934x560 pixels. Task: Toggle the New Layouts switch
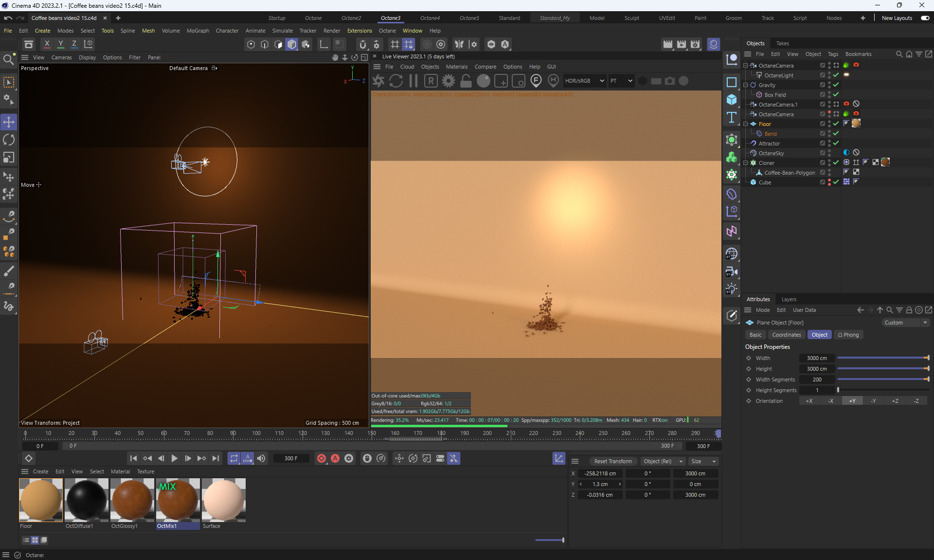[x=925, y=18]
